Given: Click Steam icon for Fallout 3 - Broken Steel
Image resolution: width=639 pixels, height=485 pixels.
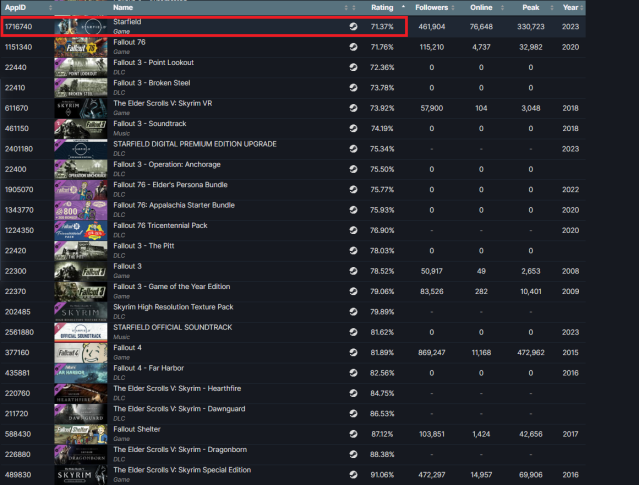Looking at the screenshot, I should point(353,88).
